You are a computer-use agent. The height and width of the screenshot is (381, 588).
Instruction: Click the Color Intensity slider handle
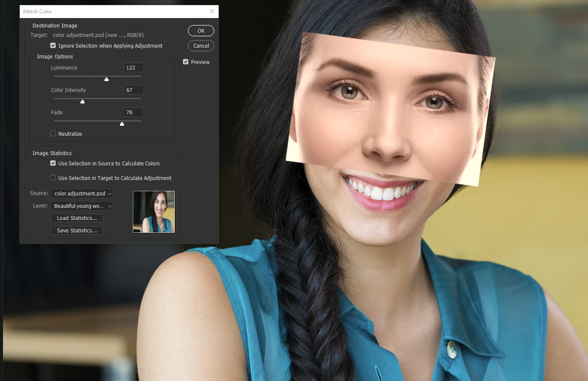click(x=82, y=101)
